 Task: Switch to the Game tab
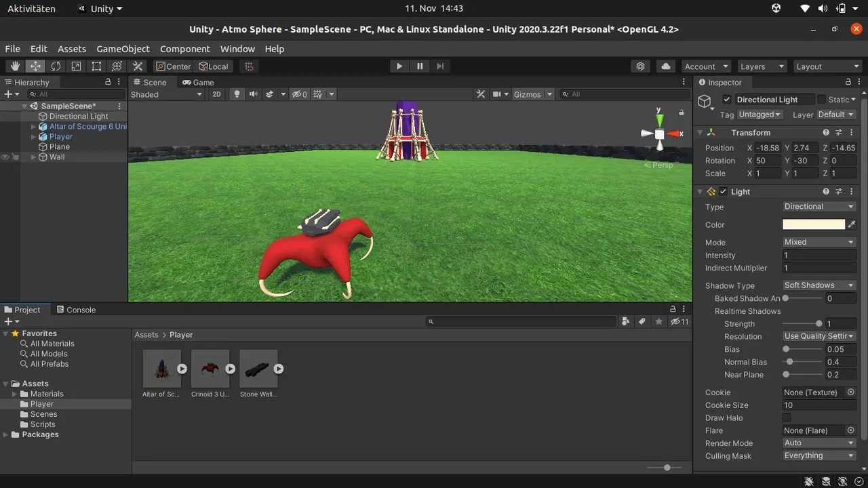click(198, 82)
